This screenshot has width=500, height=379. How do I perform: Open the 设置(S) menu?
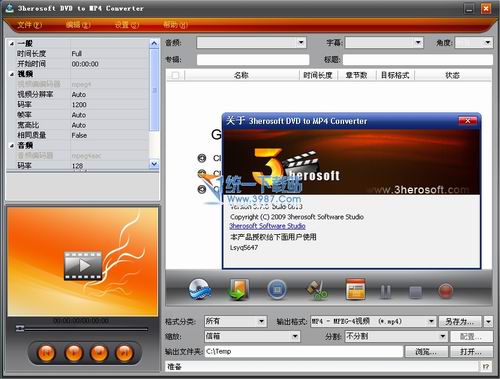(x=127, y=25)
